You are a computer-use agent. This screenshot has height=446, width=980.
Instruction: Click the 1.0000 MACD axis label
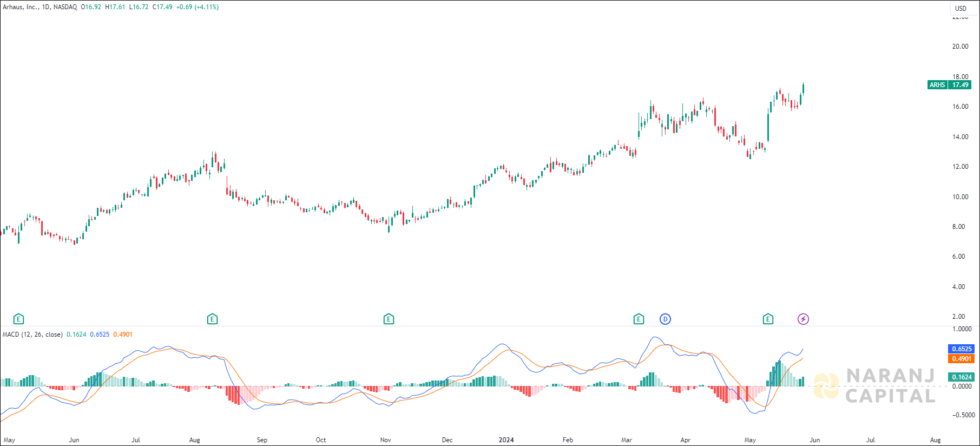962,329
